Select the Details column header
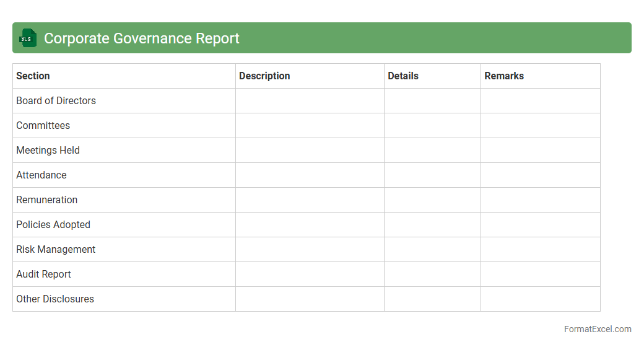 [x=403, y=76]
